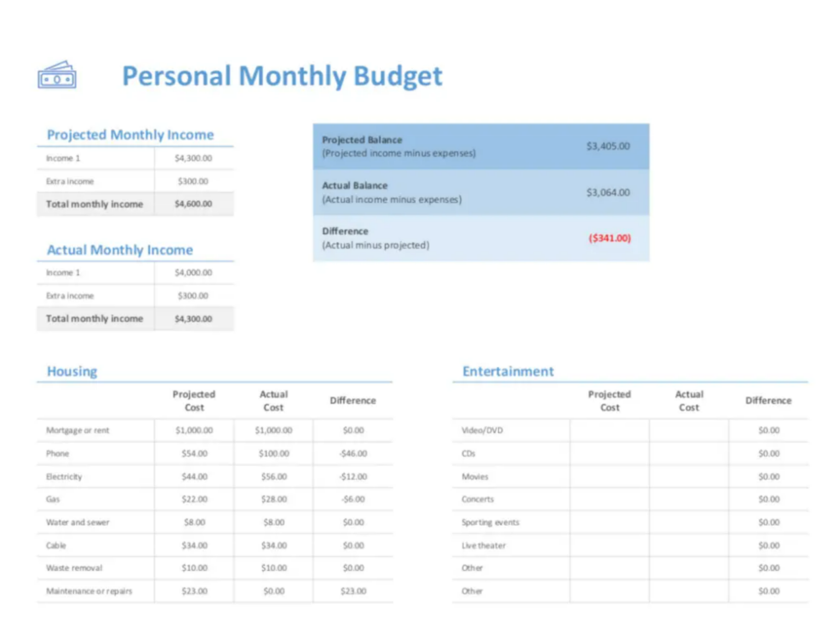Select the Extra income cell showing $300.00
Screen dimensions: 840x639
tap(194, 181)
